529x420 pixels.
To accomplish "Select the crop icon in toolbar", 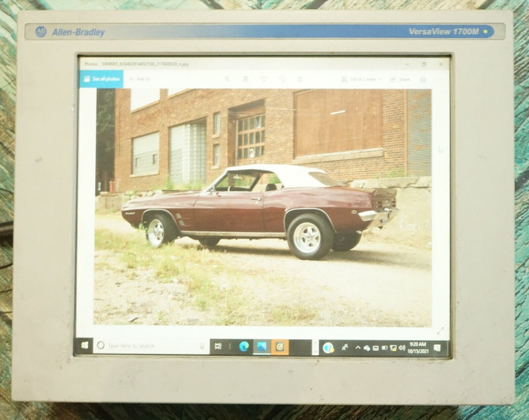I will 300,79.
